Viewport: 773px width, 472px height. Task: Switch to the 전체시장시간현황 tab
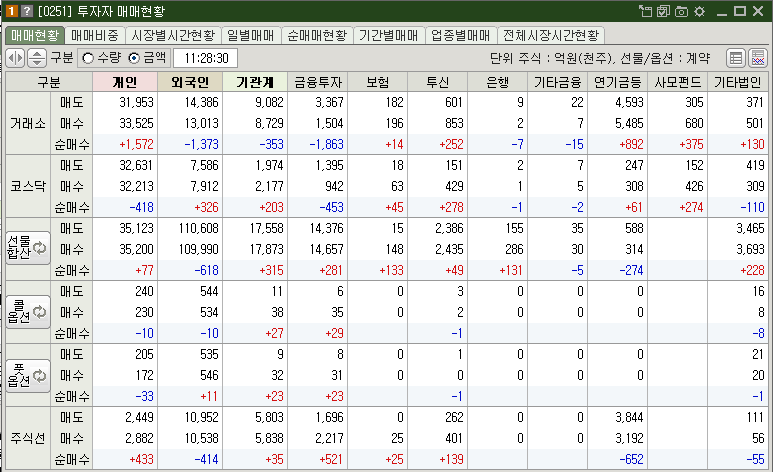click(x=551, y=36)
